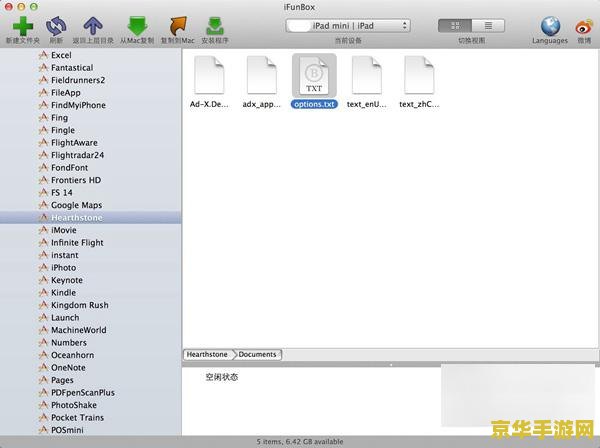Image resolution: width=600 pixels, height=448 pixels.
Task: Select the options.txt file icon
Action: [314, 75]
